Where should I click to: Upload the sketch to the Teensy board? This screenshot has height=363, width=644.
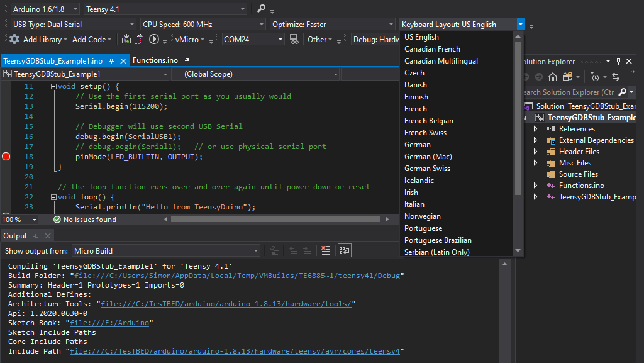[140, 39]
